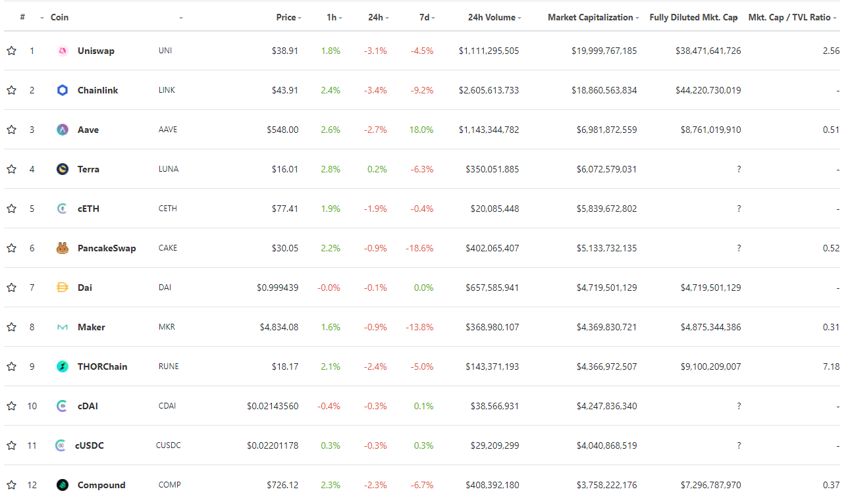Open the Terra coin page
Image resolution: width=850 pixels, height=504 pixels.
coord(88,169)
